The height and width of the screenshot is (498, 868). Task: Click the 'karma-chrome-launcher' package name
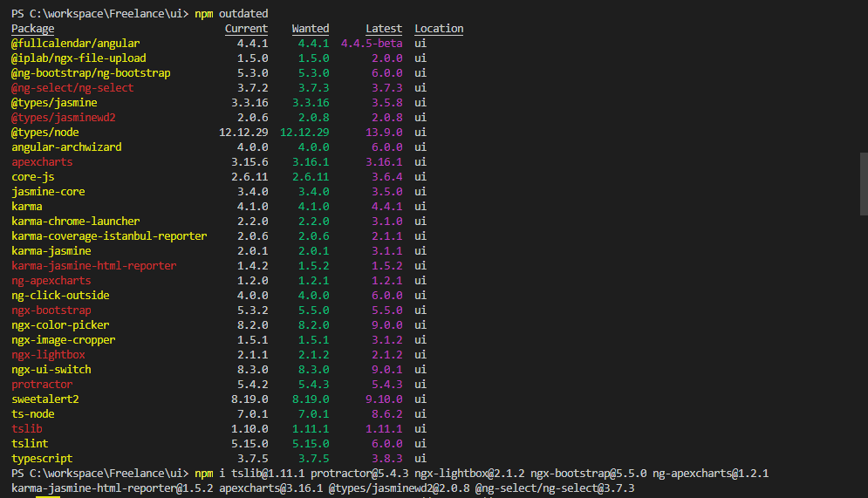pyautogui.click(x=75, y=222)
